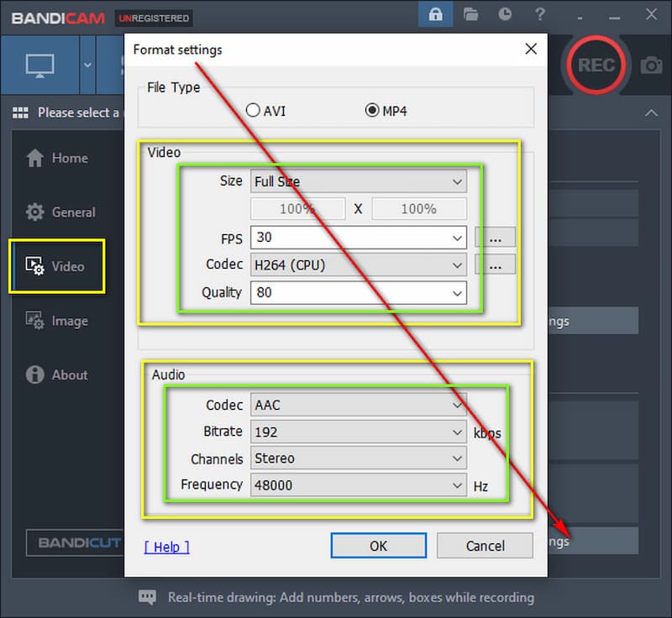Image resolution: width=672 pixels, height=618 pixels.
Task: Launch the Bandicut button
Action: pyautogui.click(x=75, y=542)
